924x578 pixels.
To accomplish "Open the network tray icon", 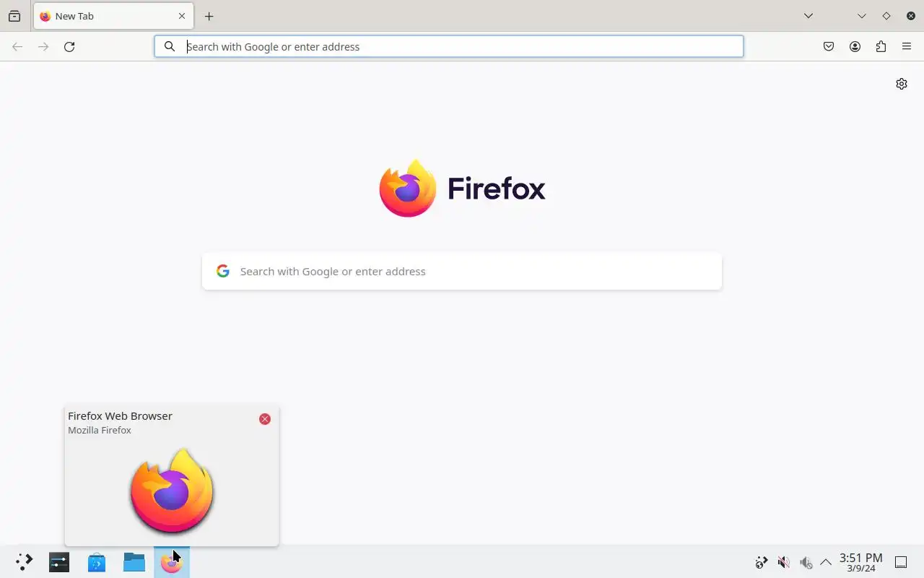I will point(761,562).
